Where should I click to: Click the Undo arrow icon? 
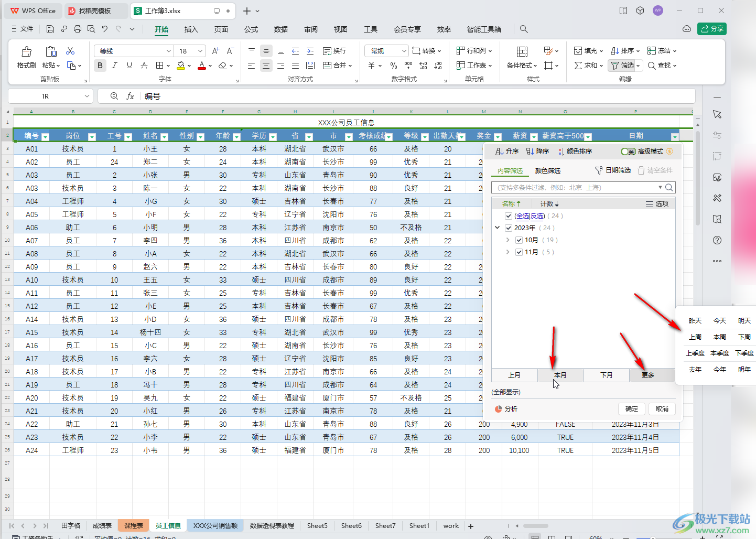105,29
